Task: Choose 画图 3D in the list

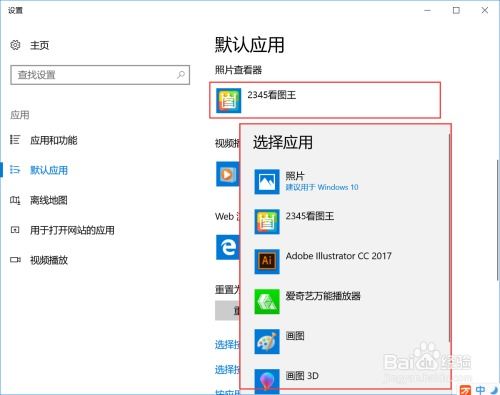Action: [345, 378]
